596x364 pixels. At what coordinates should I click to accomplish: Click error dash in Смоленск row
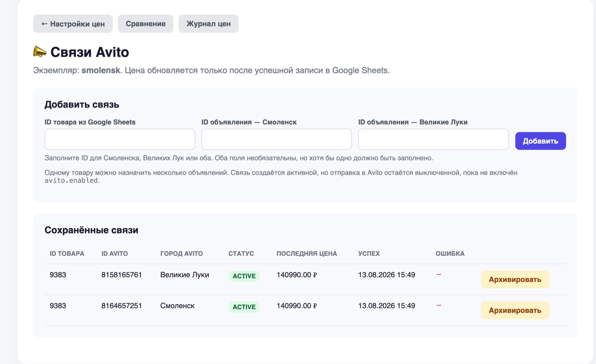(439, 306)
